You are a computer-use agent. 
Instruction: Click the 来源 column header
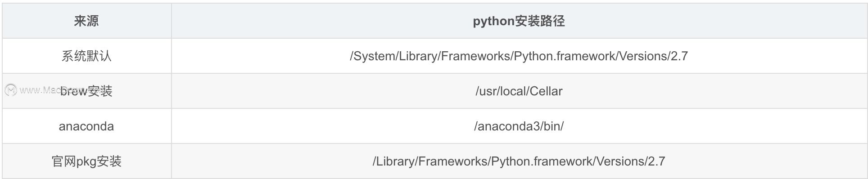(x=86, y=21)
